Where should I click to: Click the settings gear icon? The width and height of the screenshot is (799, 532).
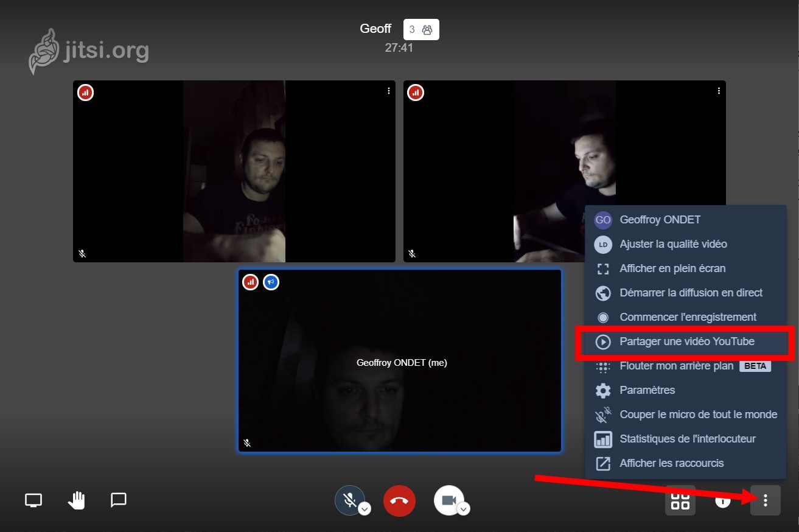click(602, 390)
